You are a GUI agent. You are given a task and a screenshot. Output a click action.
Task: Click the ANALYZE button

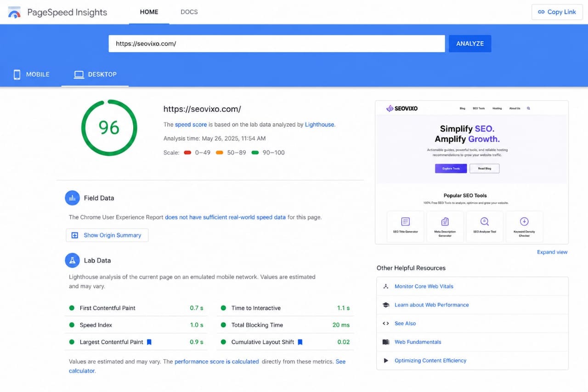click(470, 44)
